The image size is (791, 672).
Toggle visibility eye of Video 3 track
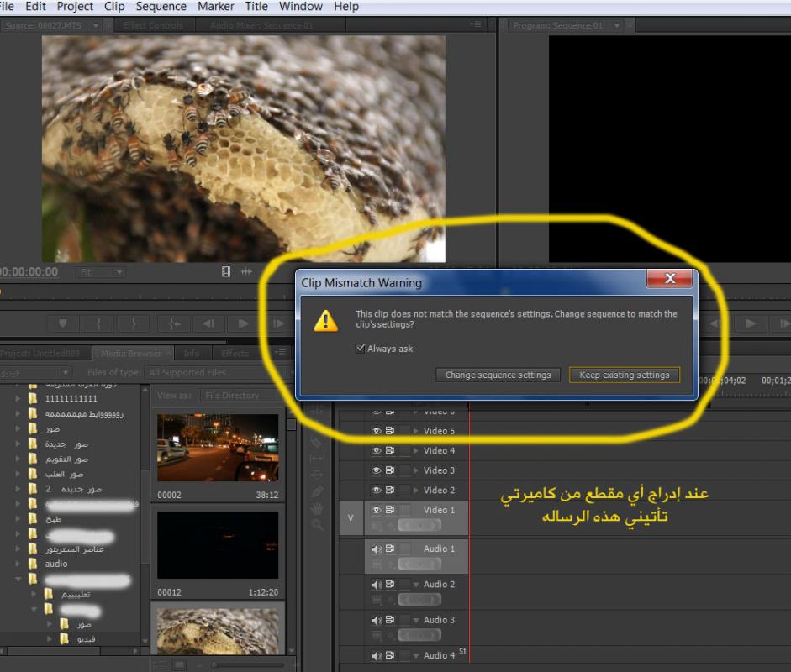[x=377, y=470]
